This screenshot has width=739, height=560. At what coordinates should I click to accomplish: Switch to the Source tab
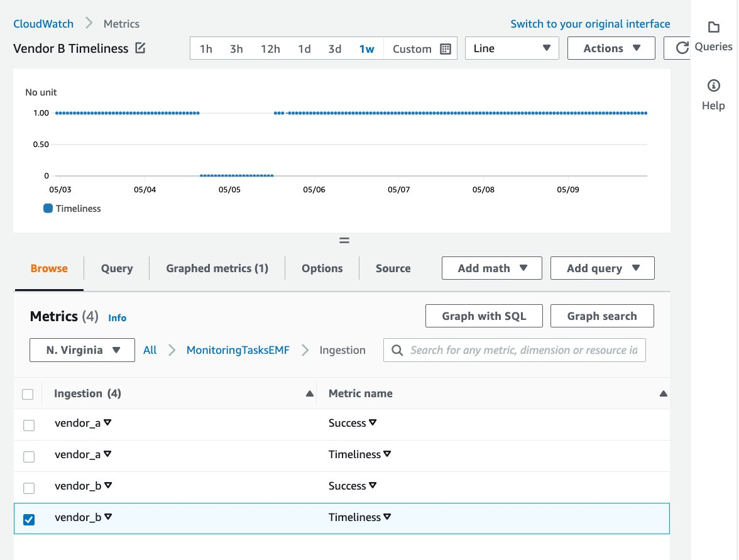pos(393,268)
